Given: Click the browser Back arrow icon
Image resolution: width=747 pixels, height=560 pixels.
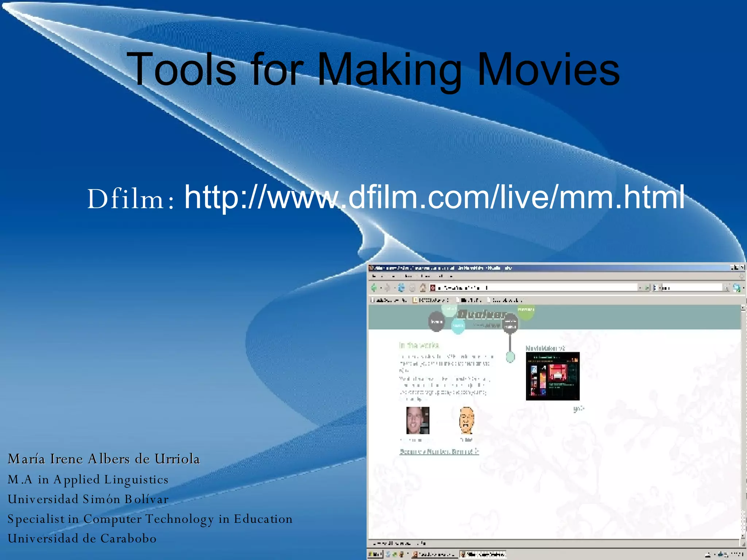Looking at the screenshot, I should coord(374,288).
